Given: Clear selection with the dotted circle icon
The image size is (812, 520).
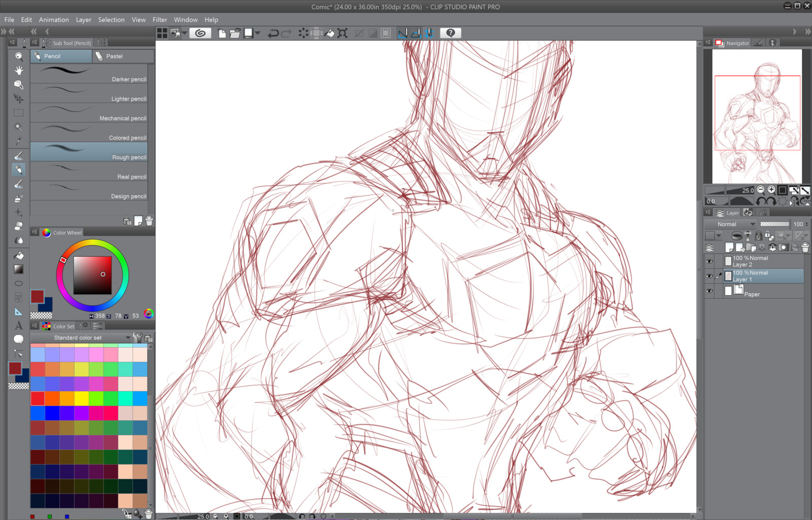Looking at the screenshot, I should (303, 34).
